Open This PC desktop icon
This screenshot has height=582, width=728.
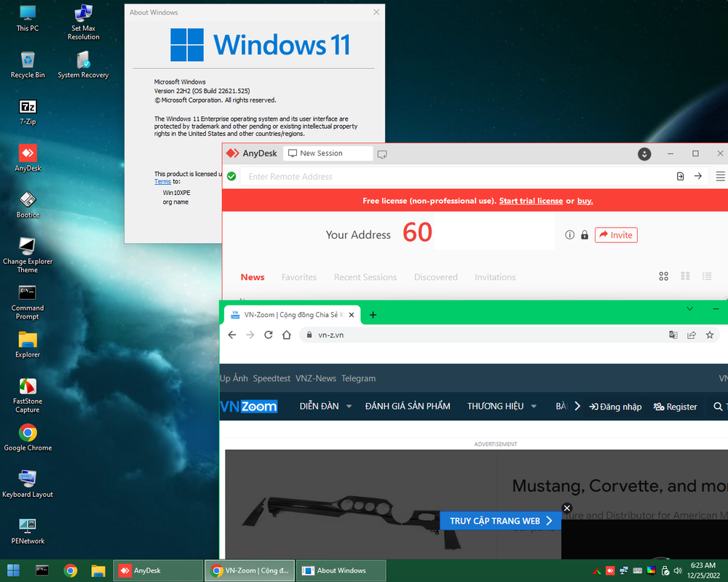[28, 18]
